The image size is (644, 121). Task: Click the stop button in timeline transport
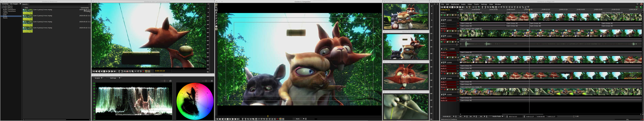tap(452, 7)
